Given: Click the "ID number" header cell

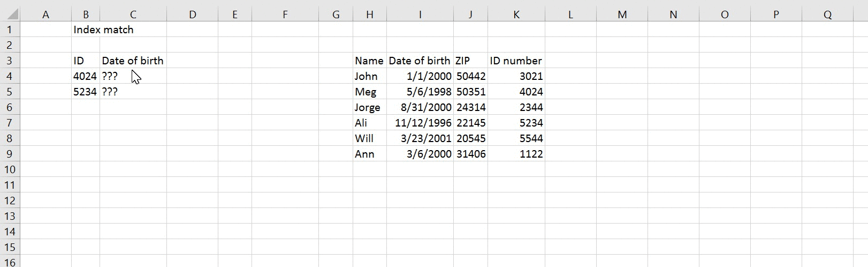Looking at the screenshot, I should 516,61.
